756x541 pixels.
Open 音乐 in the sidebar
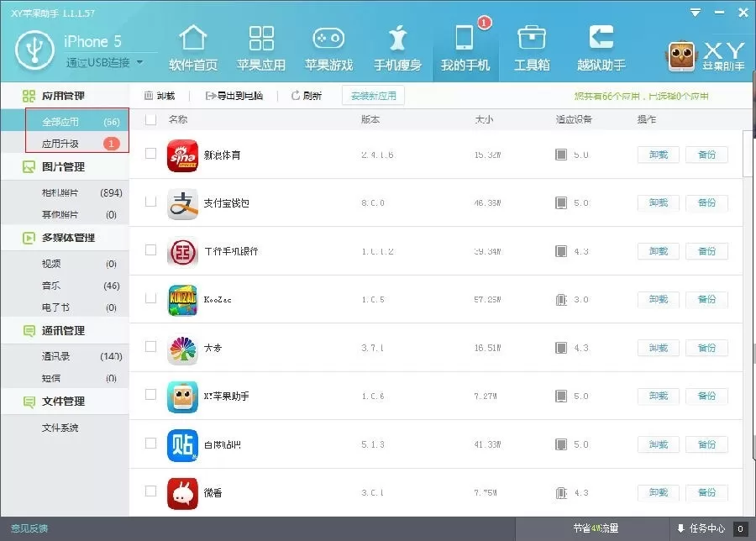[65, 286]
